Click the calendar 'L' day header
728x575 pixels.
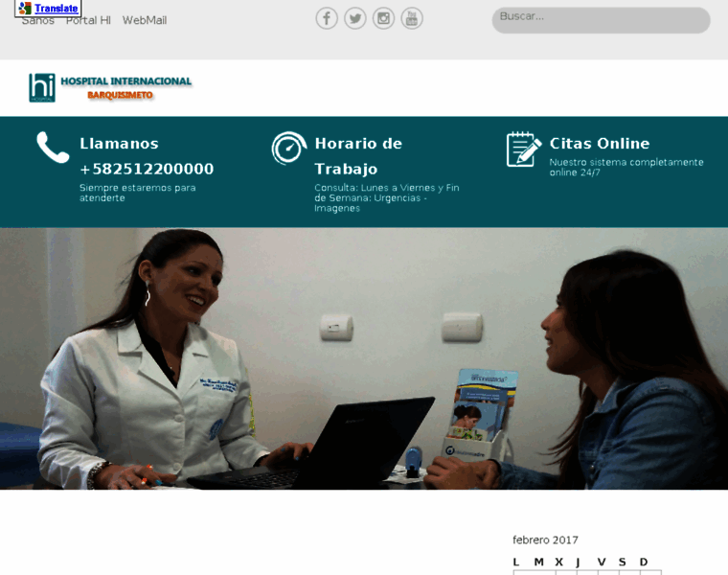click(x=515, y=562)
